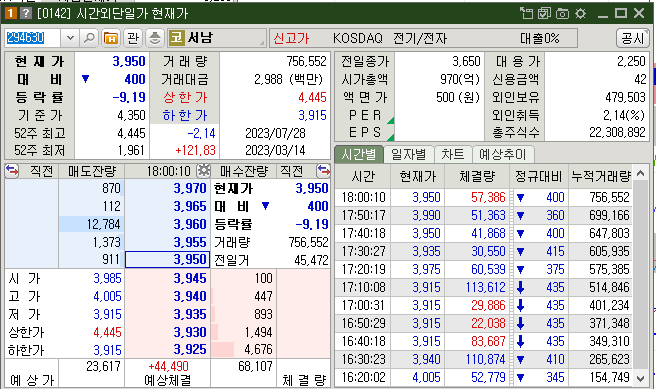Click the red 신고가 label

coord(291,38)
